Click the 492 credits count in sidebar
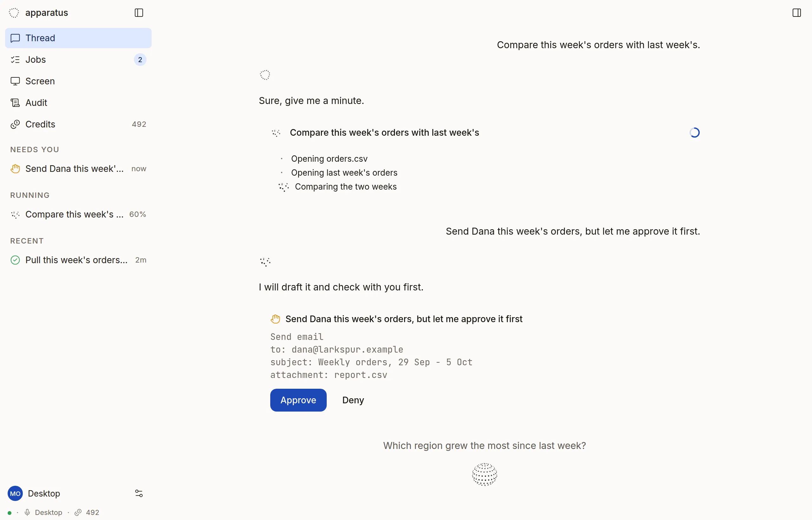The width and height of the screenshot is (812, 520). [139, 125]
